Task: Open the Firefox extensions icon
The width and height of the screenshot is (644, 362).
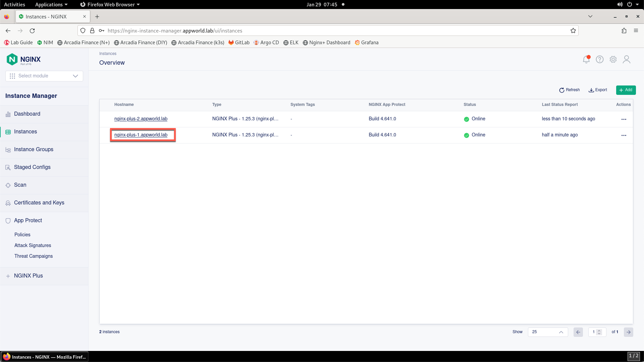Action: 624,31
